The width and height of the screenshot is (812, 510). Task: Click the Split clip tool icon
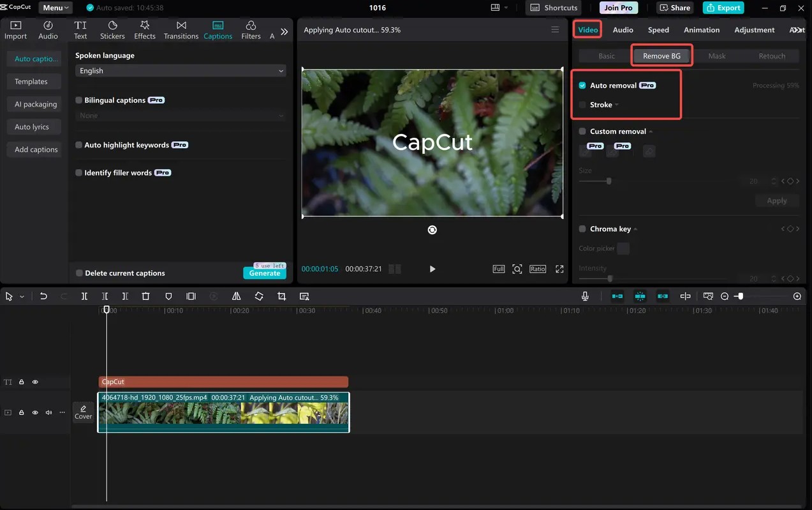(84, 296)
